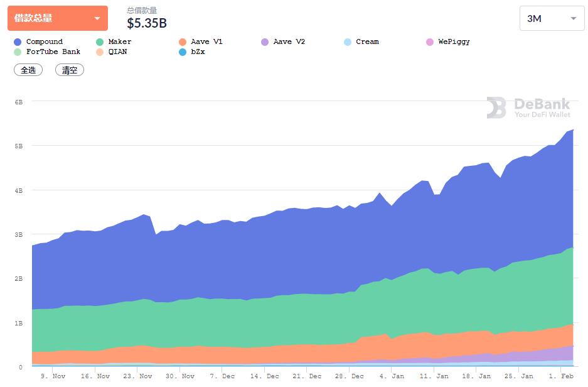Click the Cream light-blue legend circle
This screenshot has width=588, height=387.
[348, 42]
